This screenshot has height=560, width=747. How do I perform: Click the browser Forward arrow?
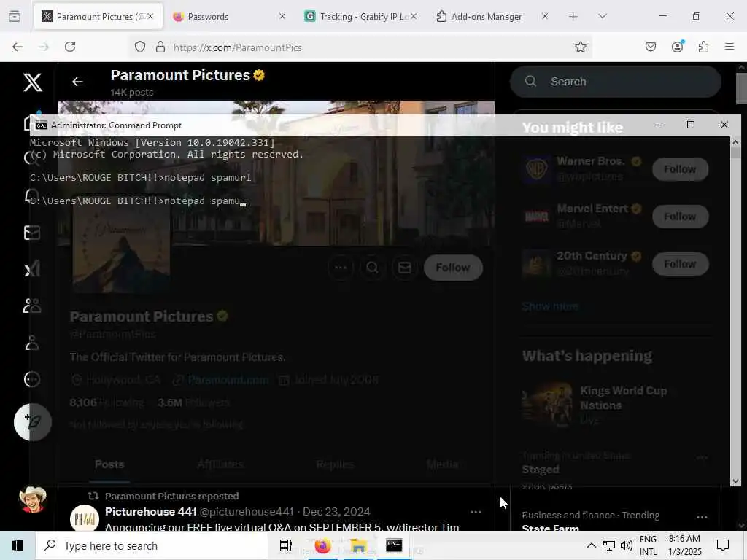pyautogui.click(x=44, y=47)
